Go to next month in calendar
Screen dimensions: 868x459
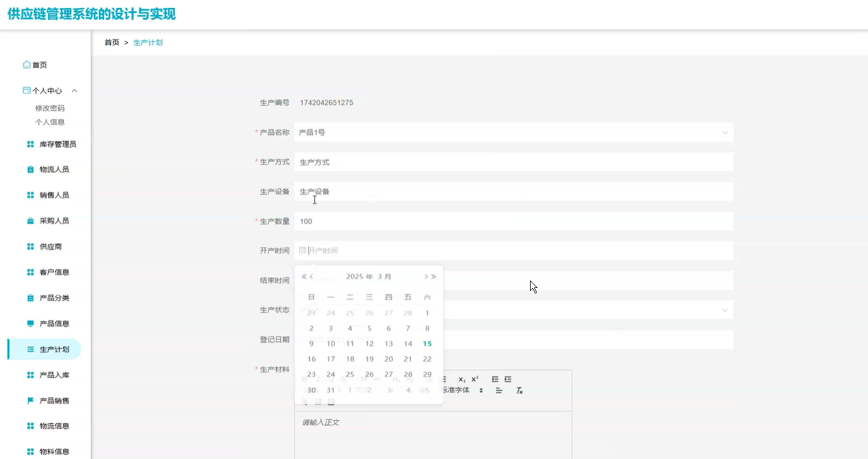click(426, 277)
